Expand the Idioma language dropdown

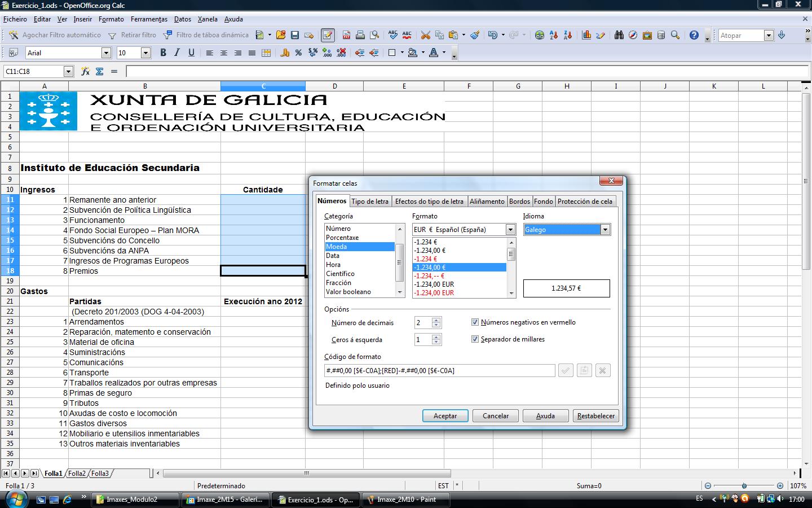click(605, 230)
